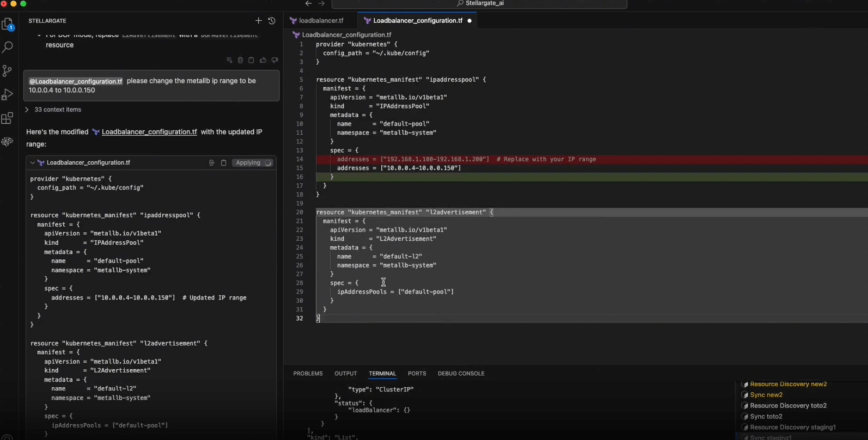Click the insert-at-cursor icon above user message
Viewport: 868px width, 440px height.
tap(230, 60)
